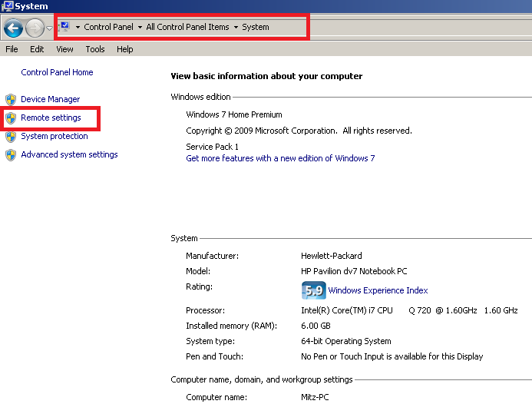Click the 6.00 GB installed memory value

316,326
